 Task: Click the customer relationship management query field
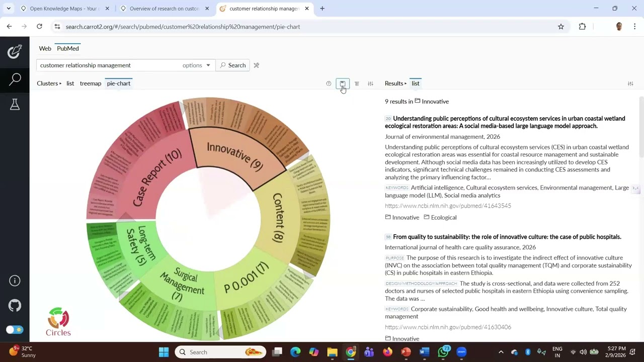click(x=108, y=65)
